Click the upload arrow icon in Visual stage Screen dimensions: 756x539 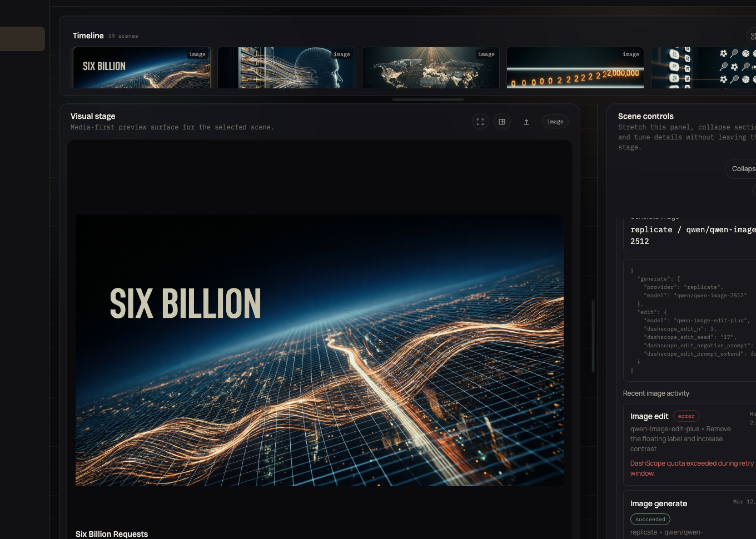(x=526, y=122)
